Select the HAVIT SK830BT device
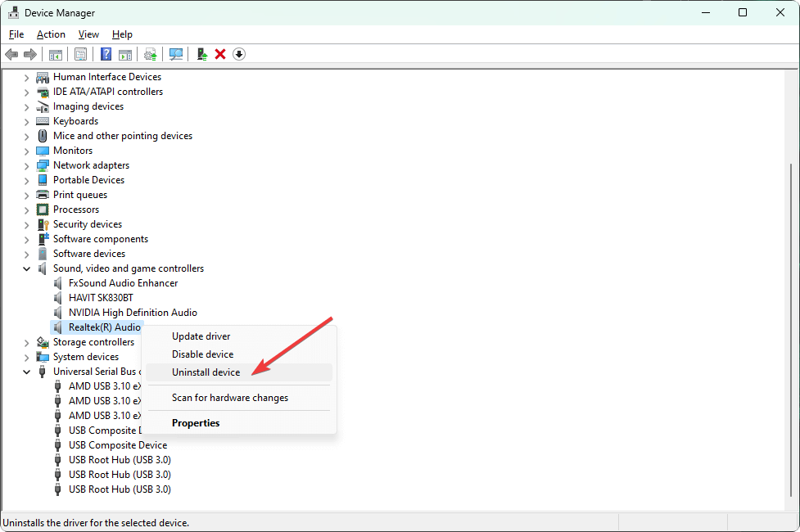 coord(101,298)
